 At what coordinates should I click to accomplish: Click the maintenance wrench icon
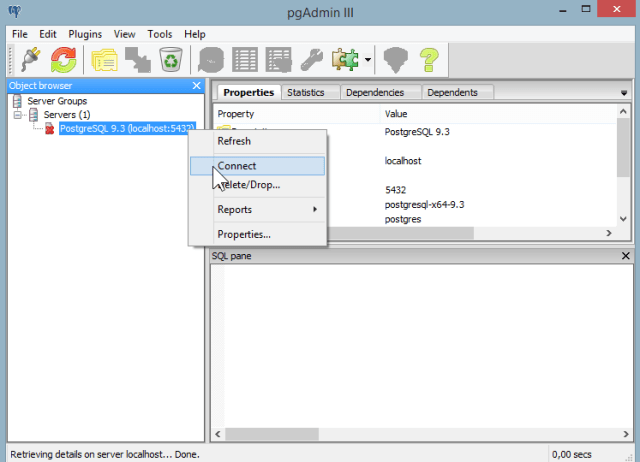312,60
